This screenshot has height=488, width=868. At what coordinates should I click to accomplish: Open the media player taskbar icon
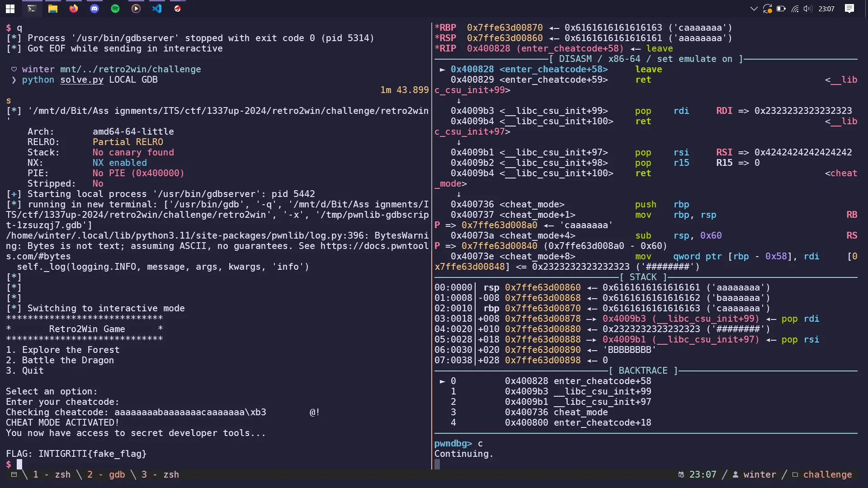[136, 9]
